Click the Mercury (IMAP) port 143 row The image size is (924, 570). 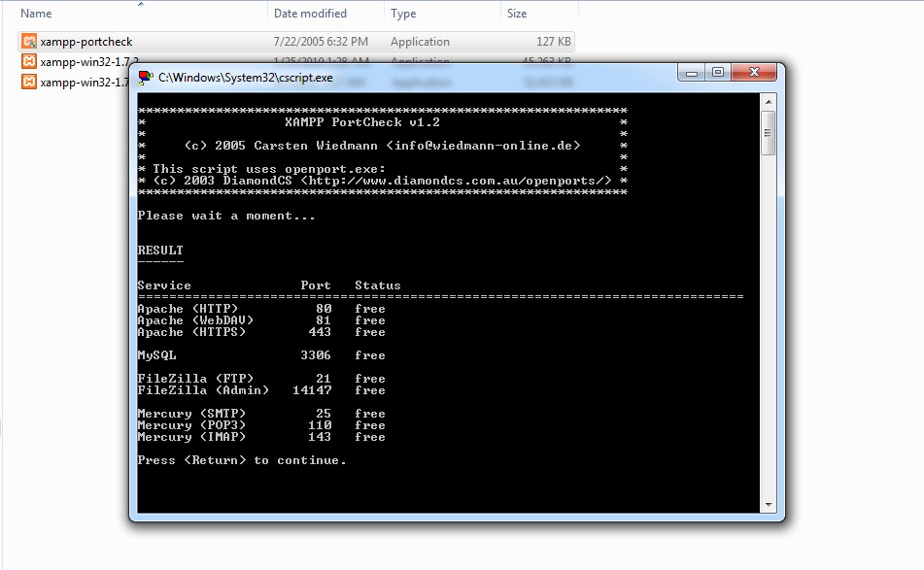click(x=261, y=437)
